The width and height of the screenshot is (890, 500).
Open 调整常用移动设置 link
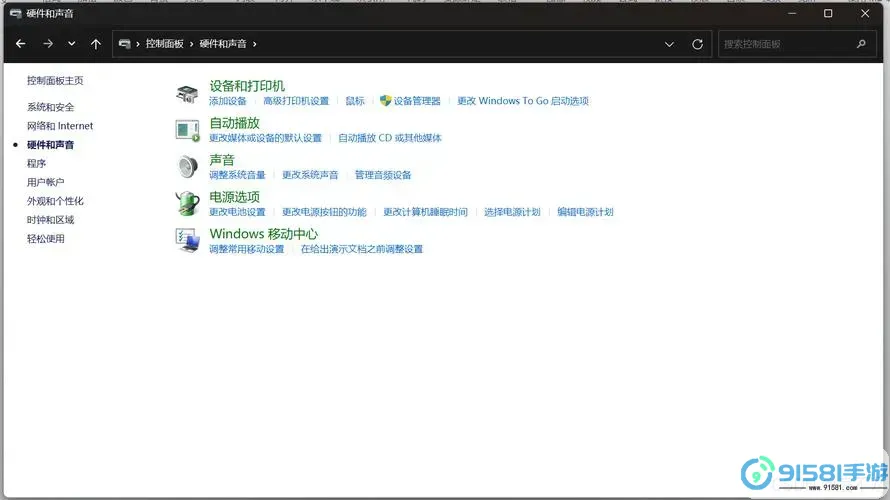pyautogui.click(x=246, y=249)
